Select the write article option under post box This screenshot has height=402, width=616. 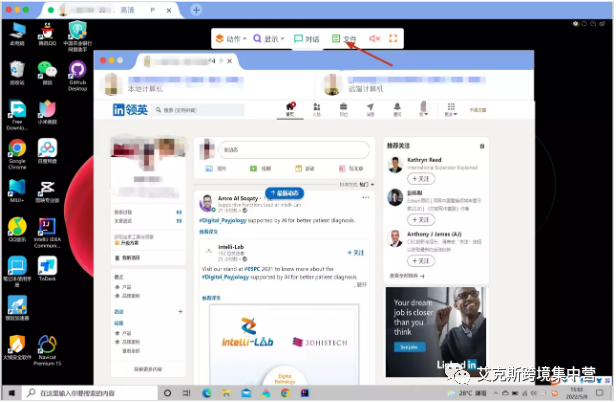pyautogui.click(x=351, y=169)
